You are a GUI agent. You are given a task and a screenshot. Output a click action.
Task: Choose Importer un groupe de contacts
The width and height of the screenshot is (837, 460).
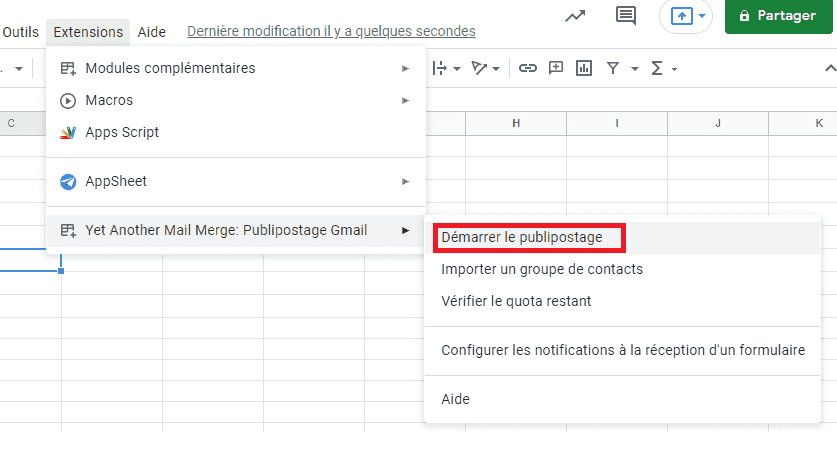coord(622,269)
